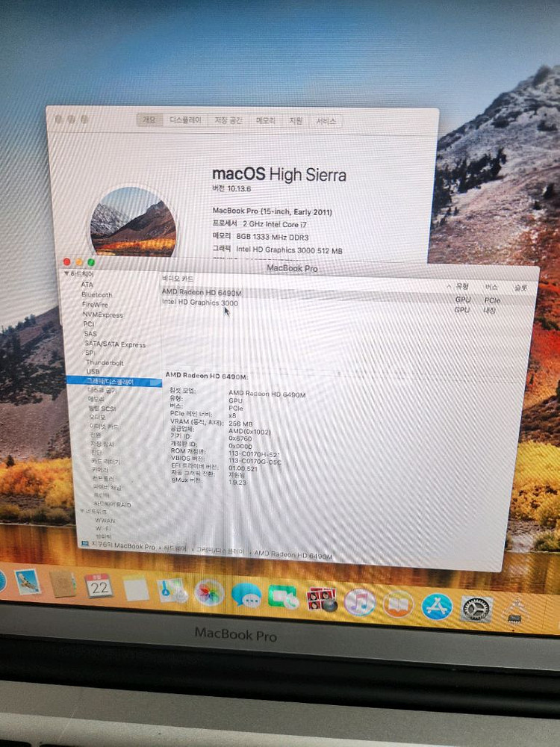Select PCI in the sidebar

tap(89, 324)
